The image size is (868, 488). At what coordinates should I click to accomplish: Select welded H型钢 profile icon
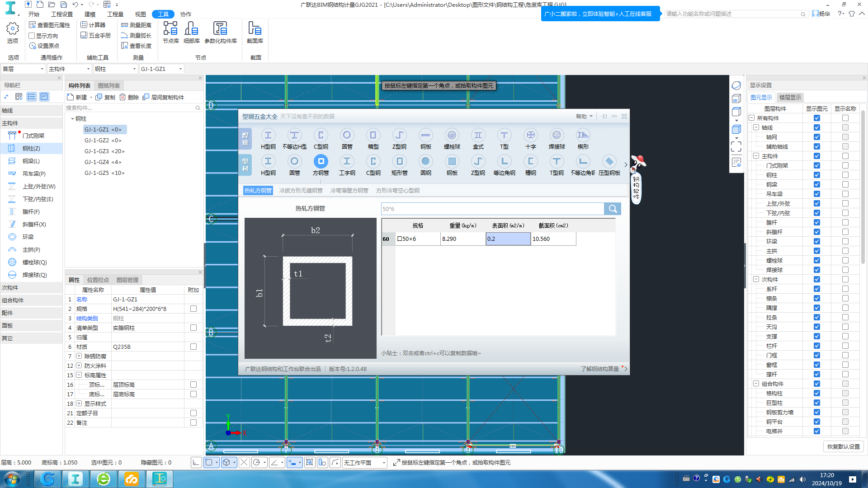[x=268, y=135]
